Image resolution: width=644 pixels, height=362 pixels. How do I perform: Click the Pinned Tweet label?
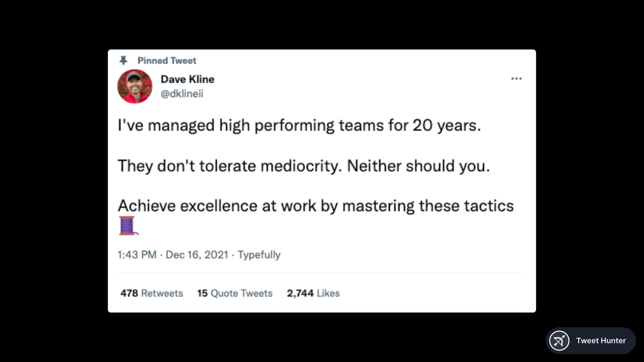point(167,61)
